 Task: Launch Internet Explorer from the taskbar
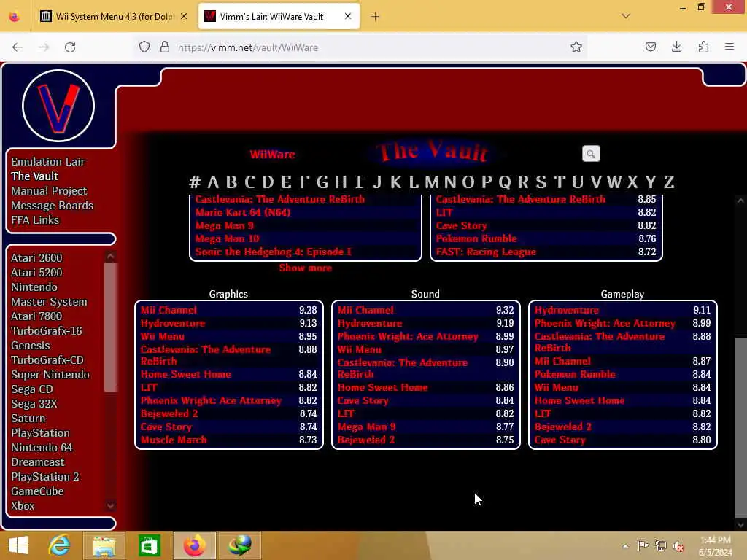[x=59, y=545]
